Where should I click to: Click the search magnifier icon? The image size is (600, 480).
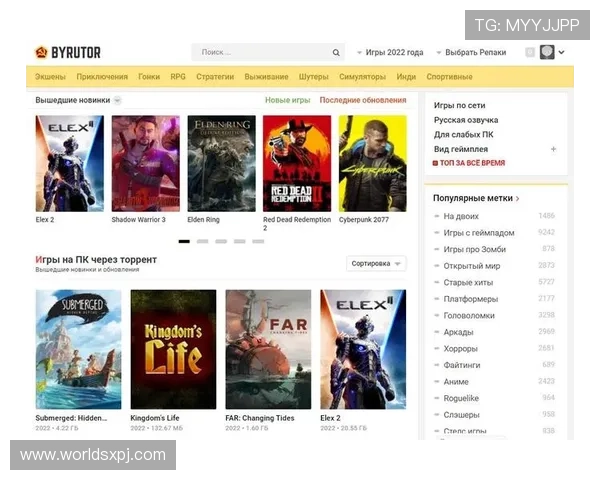point(336,52)
